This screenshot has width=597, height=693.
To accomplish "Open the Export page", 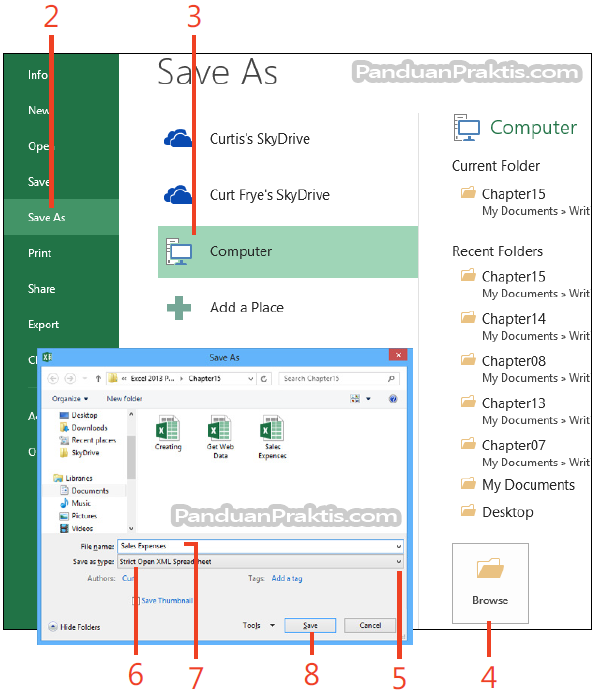I will point(43,324).
